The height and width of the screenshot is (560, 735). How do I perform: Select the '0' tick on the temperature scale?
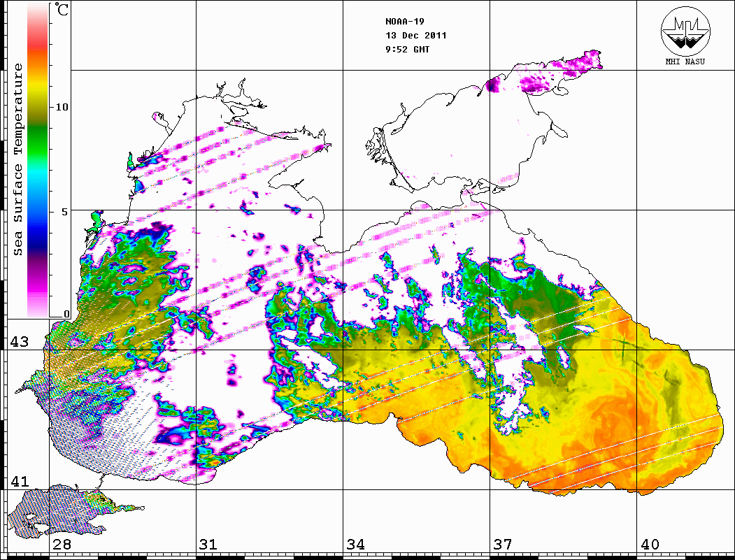point(66,314)
